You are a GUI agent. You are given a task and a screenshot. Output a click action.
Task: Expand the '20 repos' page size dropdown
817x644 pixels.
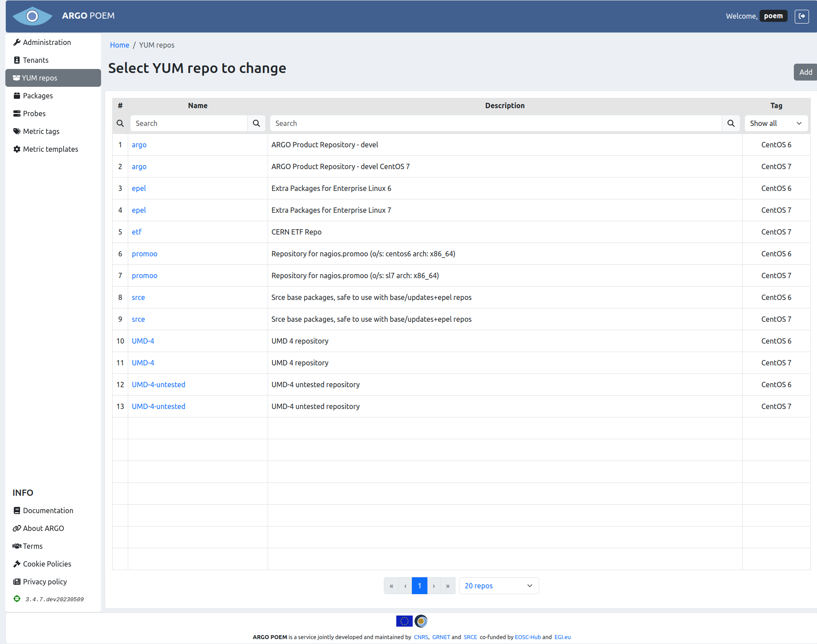pos(498,586)
